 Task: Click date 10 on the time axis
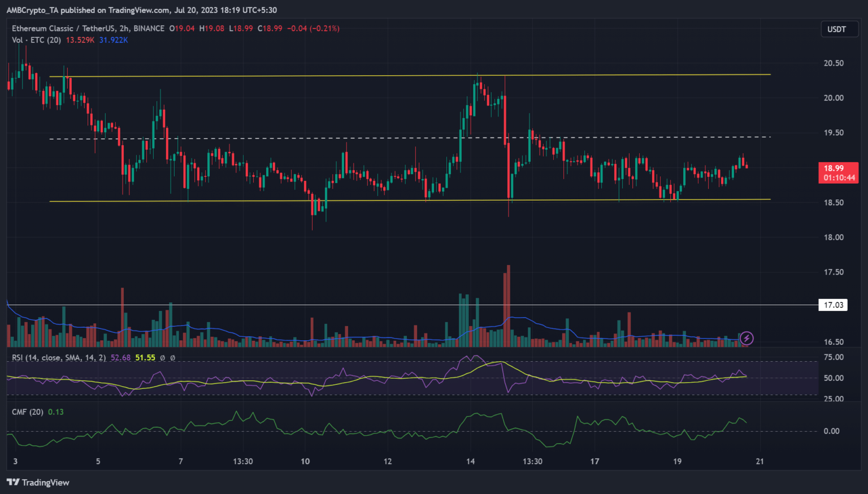[305, 461]
